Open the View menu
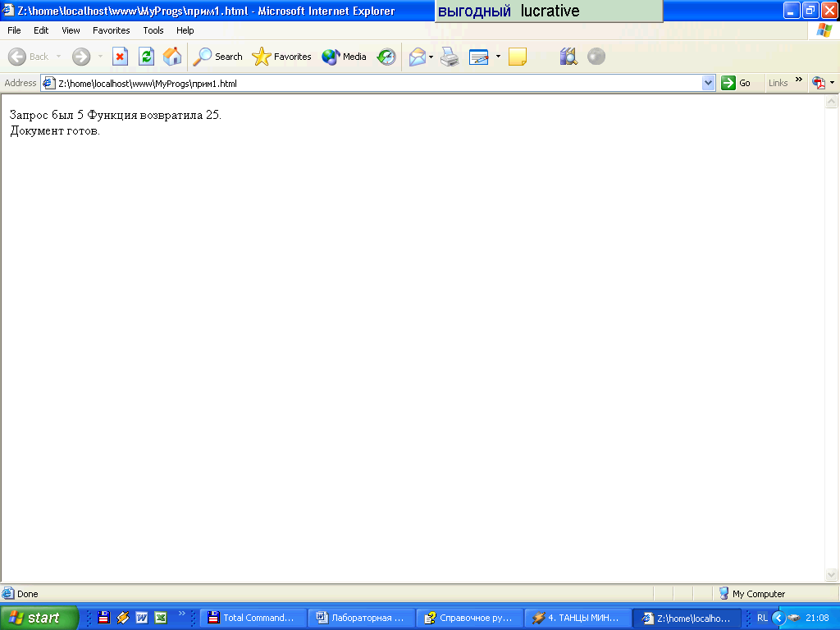Viewport: 840px width, 630px height. [71, 30]
